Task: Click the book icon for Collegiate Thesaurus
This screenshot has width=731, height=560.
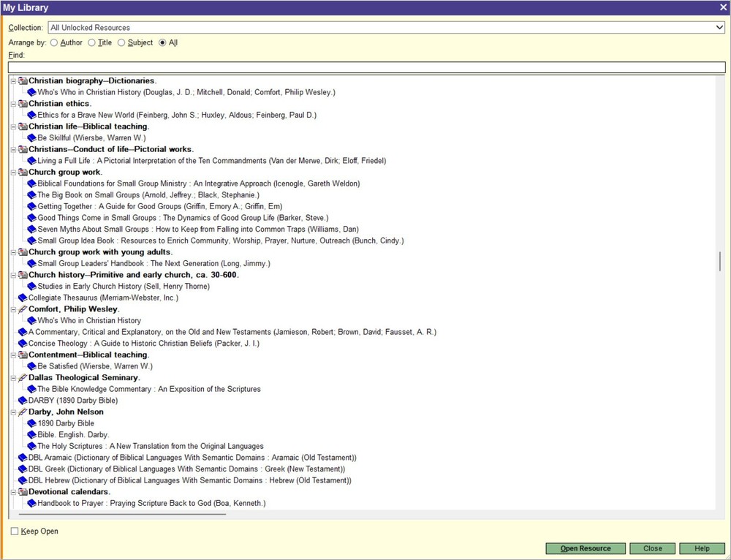Action: tap(23, 298)
